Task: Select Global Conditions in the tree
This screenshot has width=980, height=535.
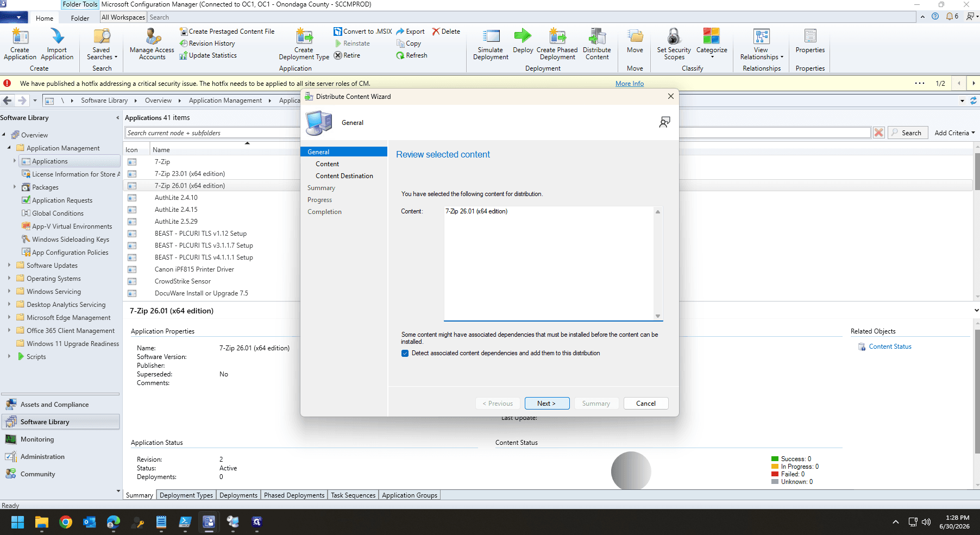Action: tap(58, 213)
